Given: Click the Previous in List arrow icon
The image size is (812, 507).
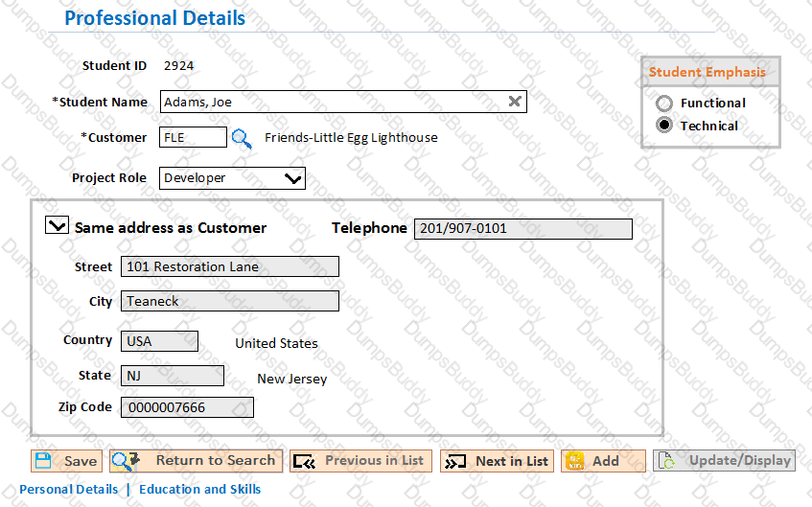Looking at the screenshot, I should point(304,461).
